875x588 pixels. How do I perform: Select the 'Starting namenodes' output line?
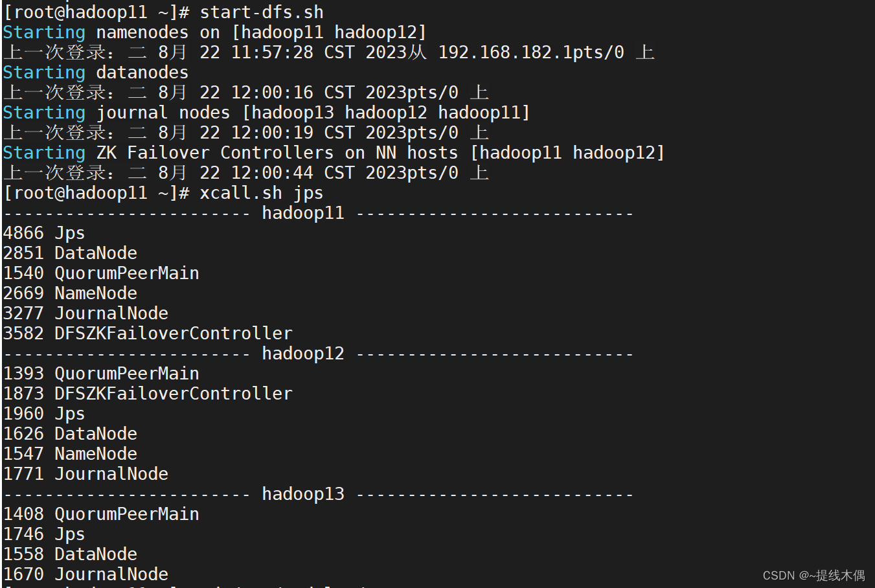tap(214, 32)
